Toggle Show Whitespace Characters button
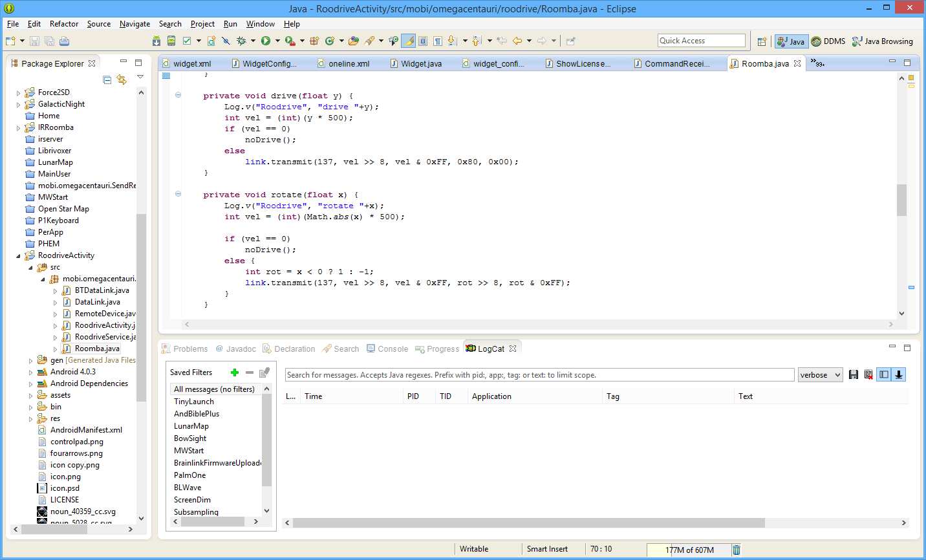Screen dimensions: 926x560 click(x=438, y=41)
